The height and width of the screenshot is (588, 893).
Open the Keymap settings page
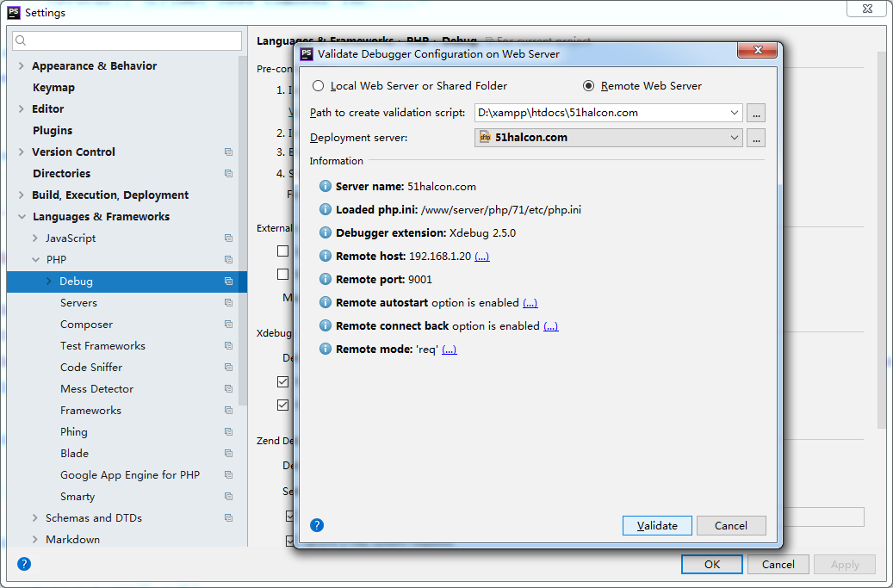[53, 88]
